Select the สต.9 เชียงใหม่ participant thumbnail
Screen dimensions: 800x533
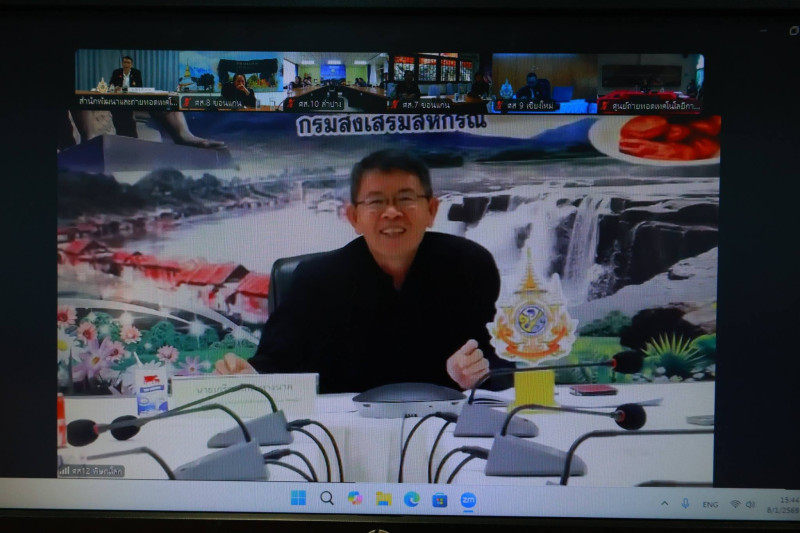544,80
